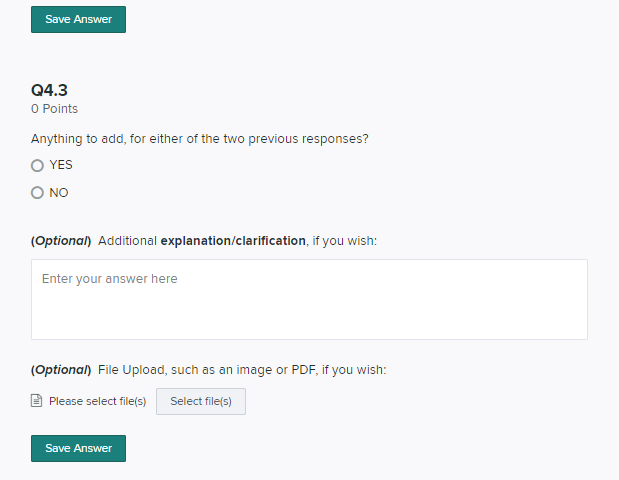The image size is (619, 480).
Task: Click the word 'Additional' in the explanation label
Action: point(127,241)
